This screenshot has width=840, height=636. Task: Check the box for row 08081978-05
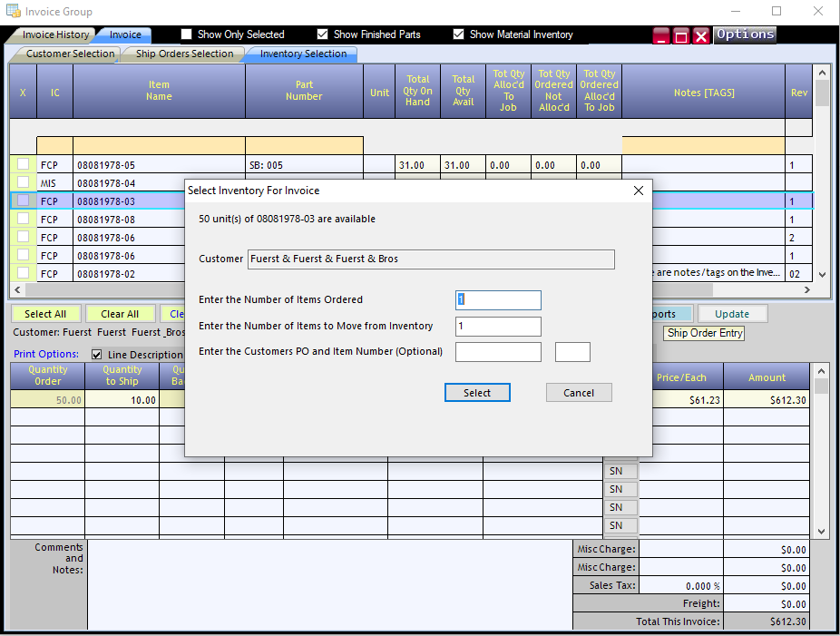pos(23,164)
